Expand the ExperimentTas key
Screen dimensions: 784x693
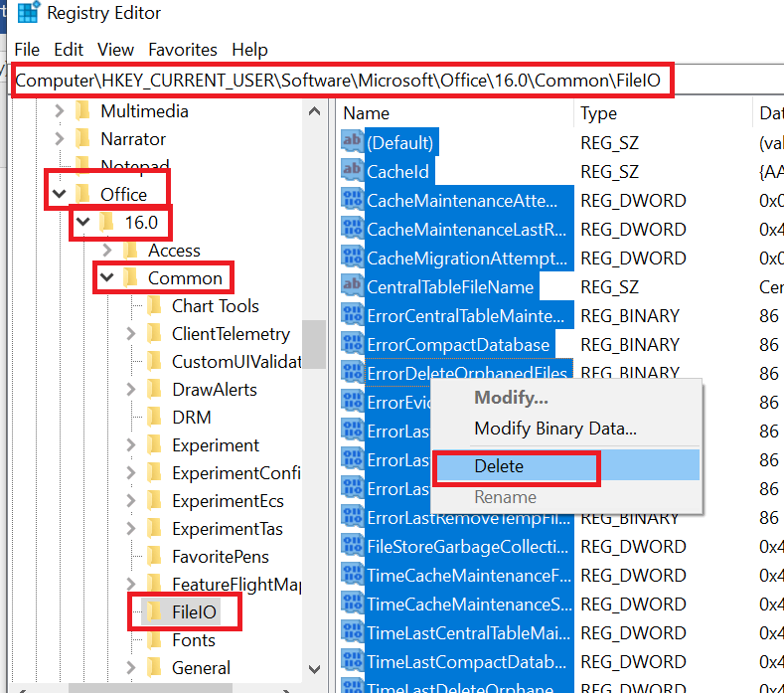tap(131, 528)
